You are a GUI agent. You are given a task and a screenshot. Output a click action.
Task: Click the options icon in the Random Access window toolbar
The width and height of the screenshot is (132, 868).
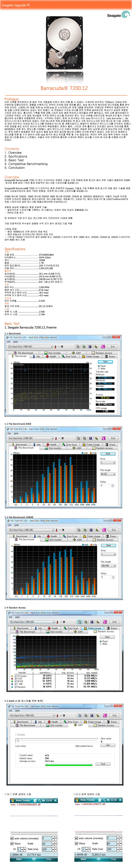coord(98,622)
